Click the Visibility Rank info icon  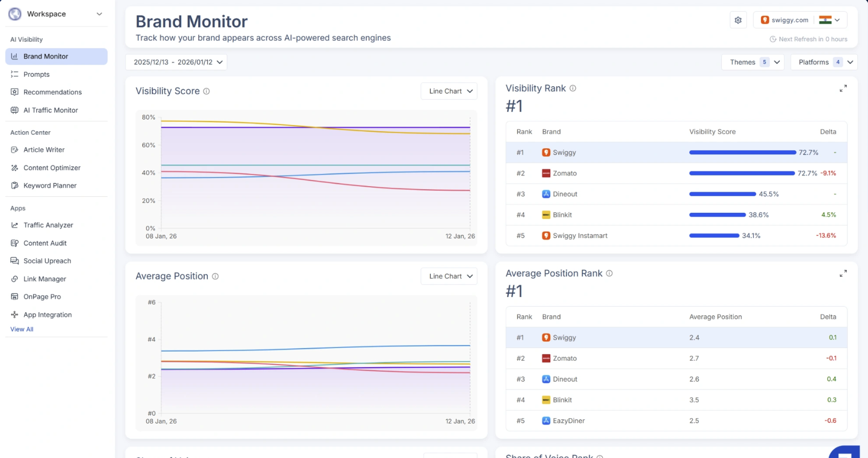click(573, 88)
